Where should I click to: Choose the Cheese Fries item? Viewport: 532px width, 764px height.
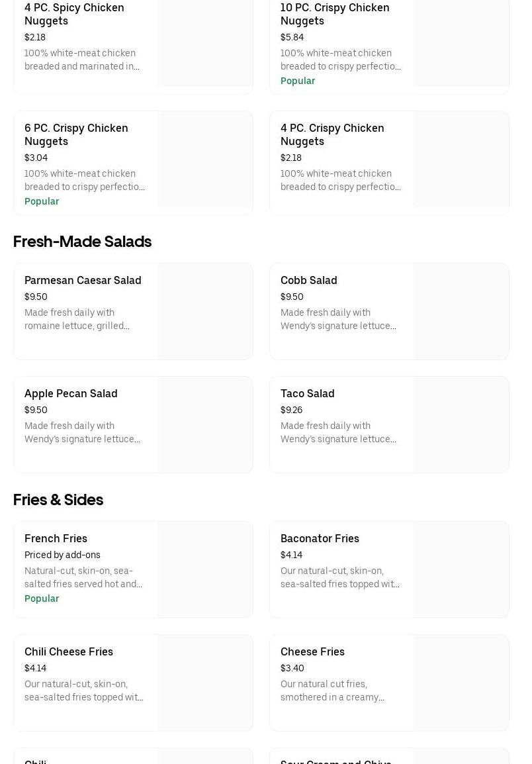[312, 652]
